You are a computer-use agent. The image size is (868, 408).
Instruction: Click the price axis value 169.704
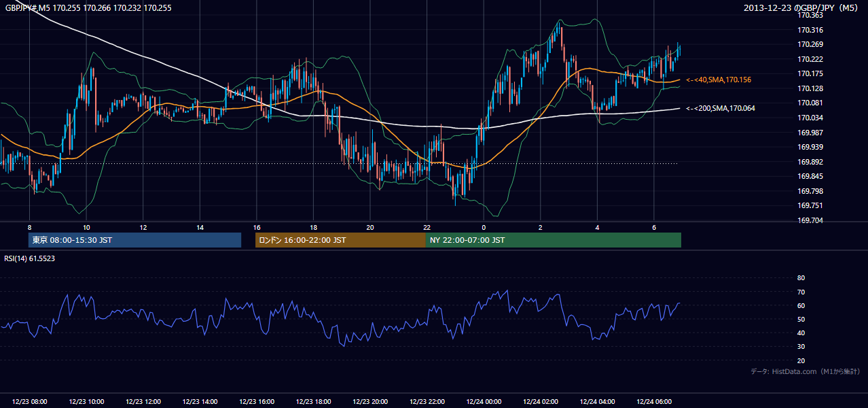810,221
